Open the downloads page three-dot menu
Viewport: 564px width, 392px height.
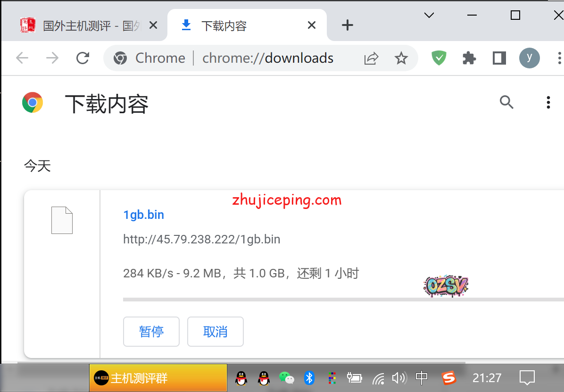tap(548, 102)
